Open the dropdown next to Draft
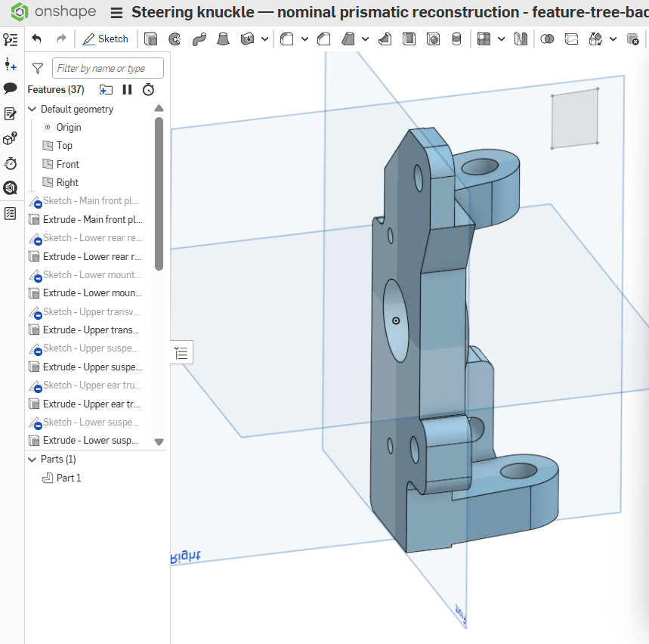The height and width of the screenshot is (644, 649). point(366,39)
